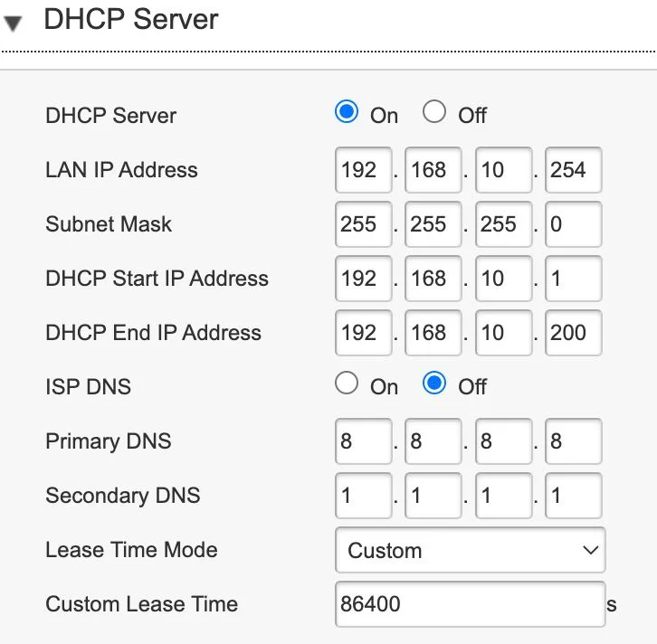The image size is (657, 644).
Task: Click LAN IP Address third octet field
Action: [x=503, y=170]
